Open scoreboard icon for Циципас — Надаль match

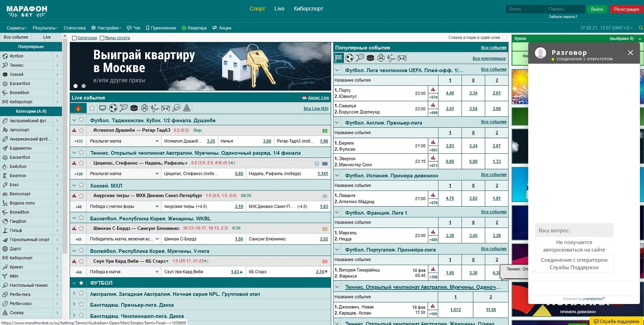coord(325,164)
